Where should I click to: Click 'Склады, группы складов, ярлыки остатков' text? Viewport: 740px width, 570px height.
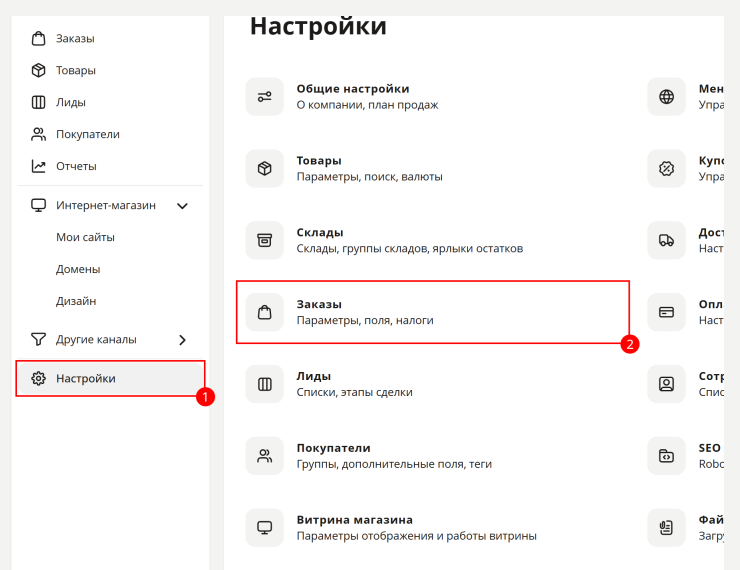[x=410, y=248]
